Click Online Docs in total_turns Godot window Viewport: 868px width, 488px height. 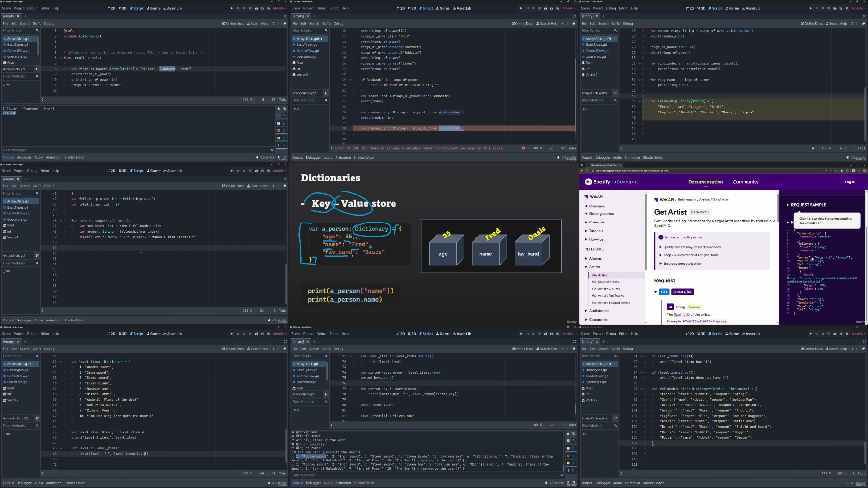point(233,186)
